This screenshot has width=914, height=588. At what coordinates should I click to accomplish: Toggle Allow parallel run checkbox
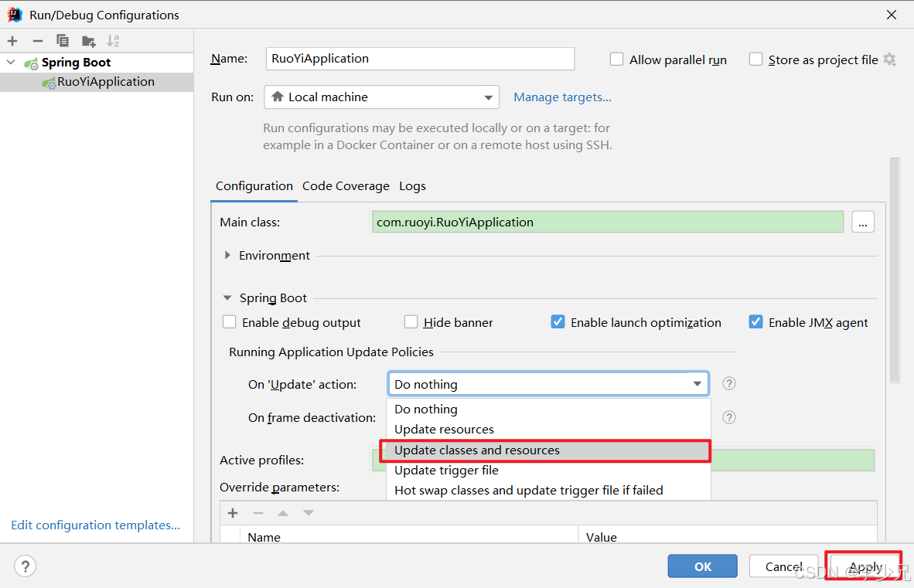[x=617, y=59]
